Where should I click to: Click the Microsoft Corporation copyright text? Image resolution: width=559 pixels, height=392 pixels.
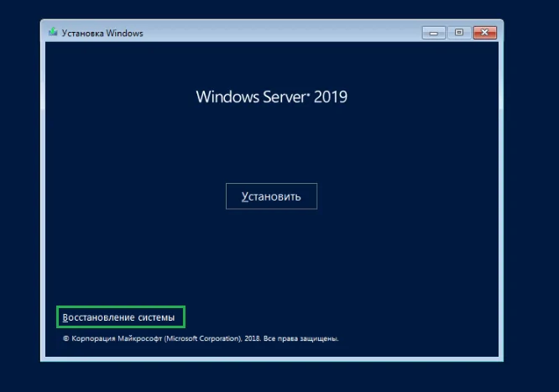(x=201, y=338)
